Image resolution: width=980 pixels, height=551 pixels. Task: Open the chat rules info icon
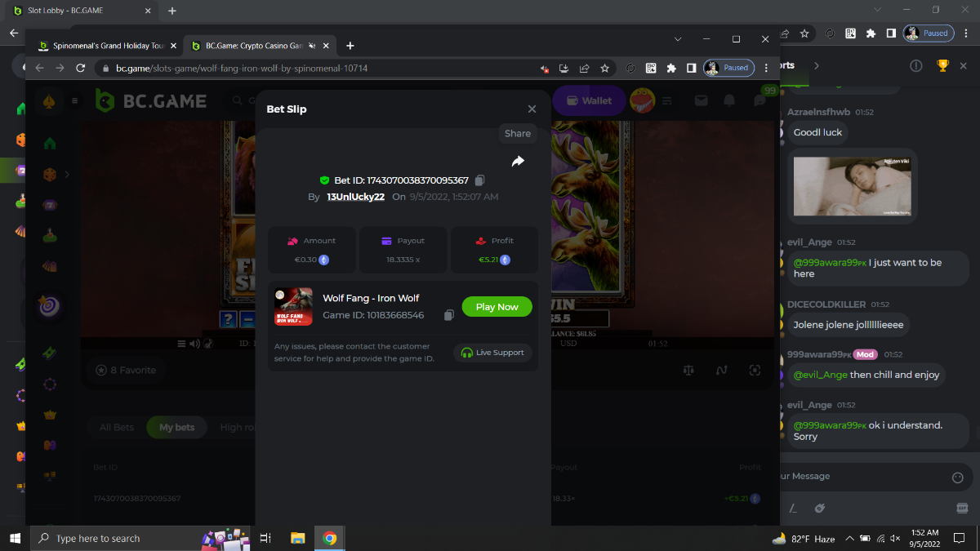916,65
